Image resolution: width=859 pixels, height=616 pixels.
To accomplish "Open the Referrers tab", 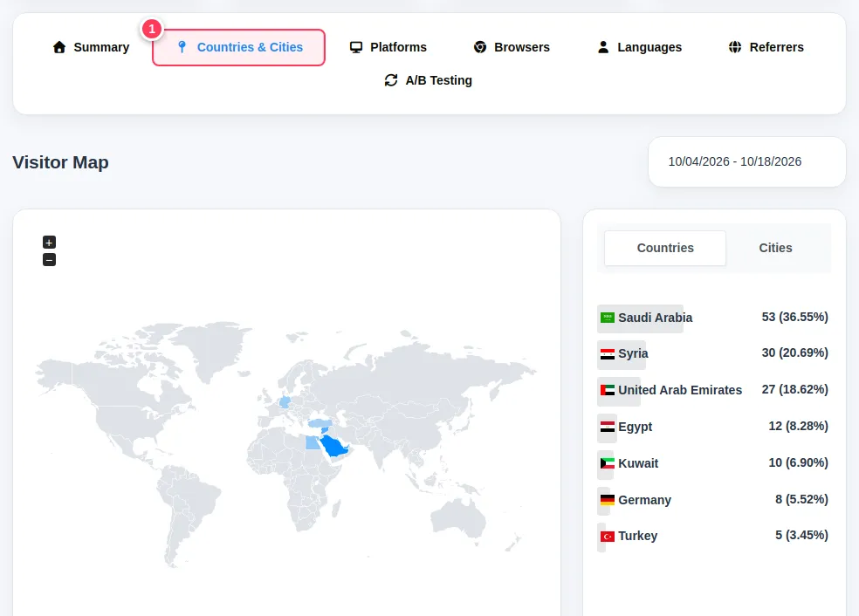I will pos(766,47).
